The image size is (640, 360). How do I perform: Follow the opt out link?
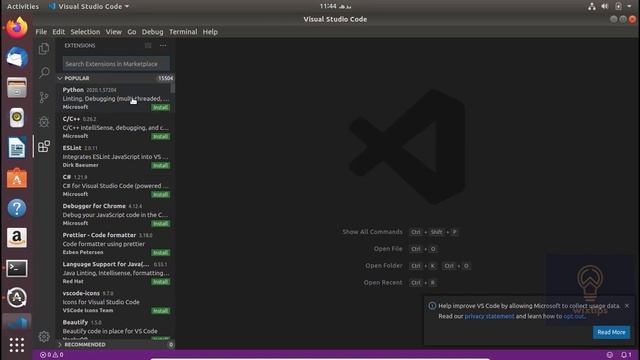(x=573, y=316)
